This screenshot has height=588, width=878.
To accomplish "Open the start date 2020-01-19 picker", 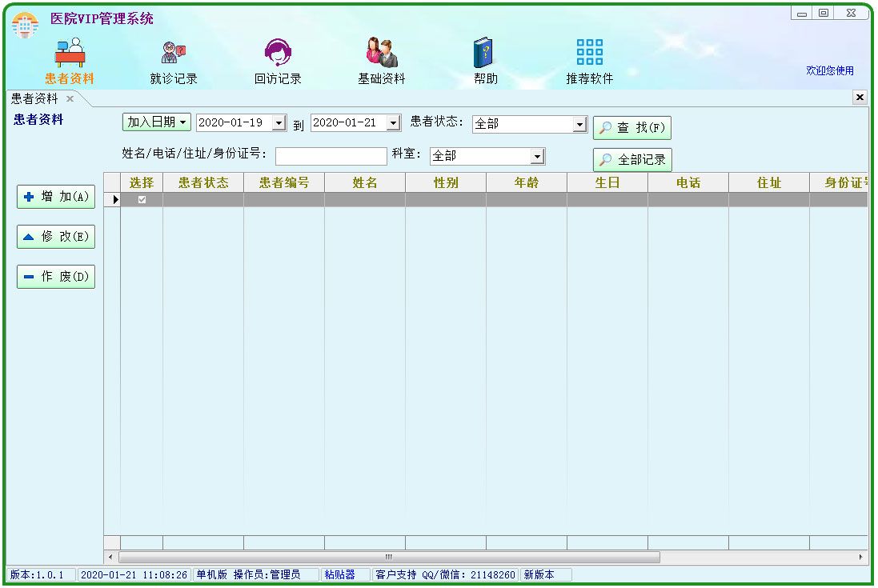I will [279, 122].
